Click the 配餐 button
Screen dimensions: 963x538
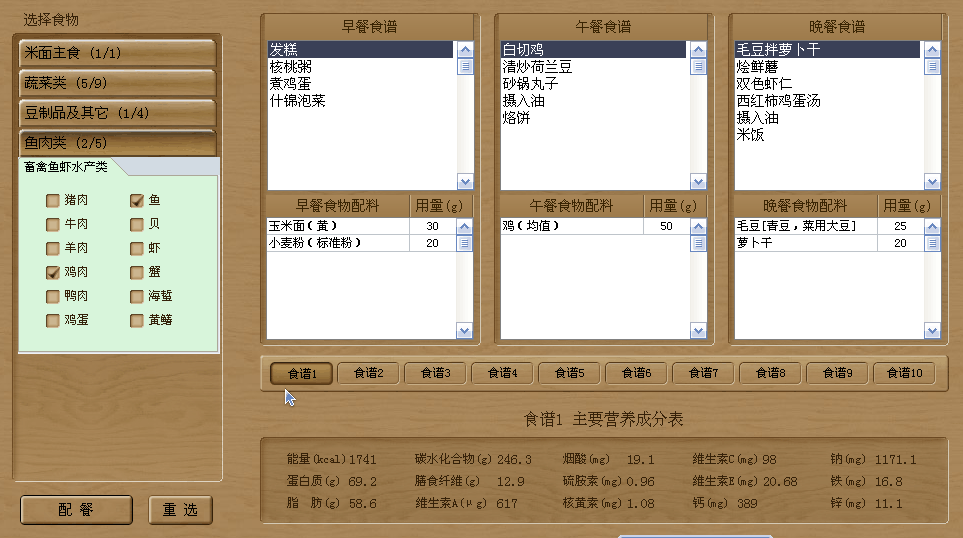(x=76, y=510)
